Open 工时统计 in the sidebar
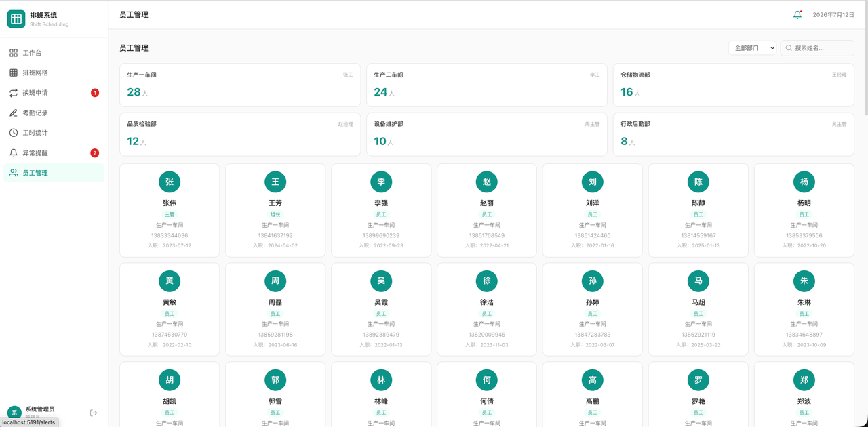 pos(54,133)
